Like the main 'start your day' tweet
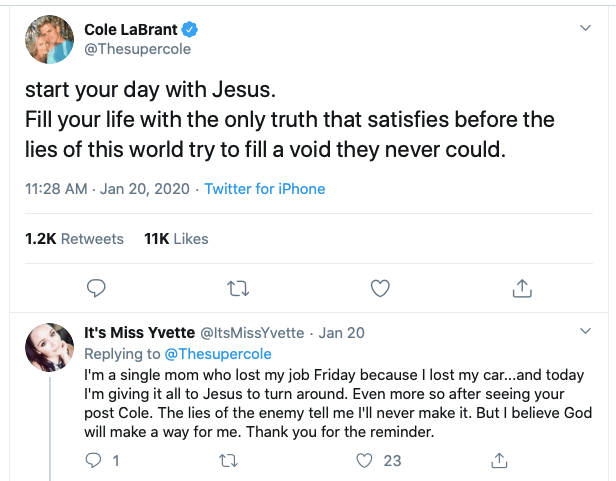This screenshot has width=616, height=481. 379,289
